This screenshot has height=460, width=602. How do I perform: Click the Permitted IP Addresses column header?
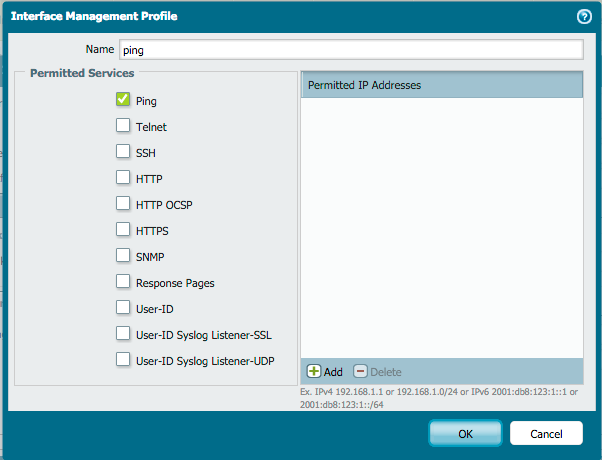click(441, 85)
